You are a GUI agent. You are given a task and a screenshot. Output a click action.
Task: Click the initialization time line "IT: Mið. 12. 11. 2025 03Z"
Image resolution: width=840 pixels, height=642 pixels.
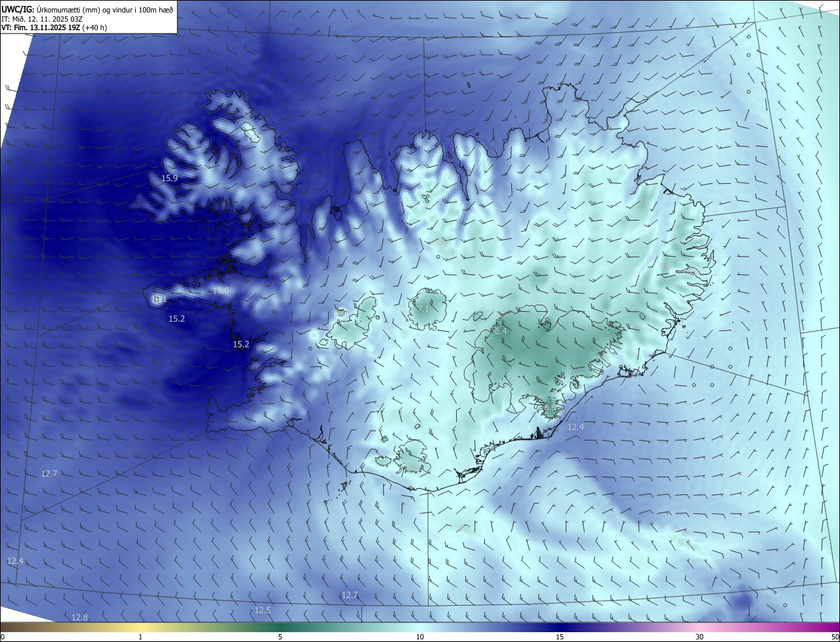coord(42,19)
